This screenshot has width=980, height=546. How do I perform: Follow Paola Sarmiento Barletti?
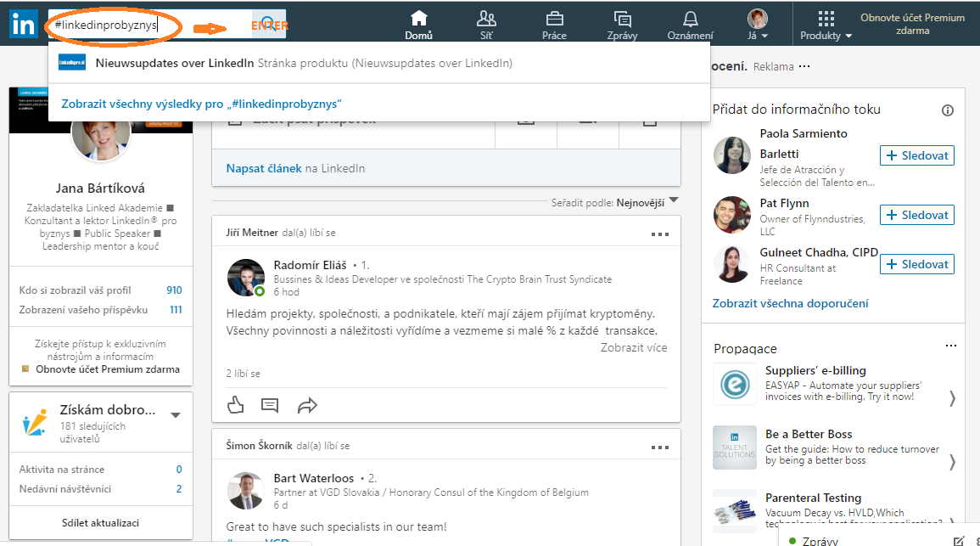tap(917, 155)
